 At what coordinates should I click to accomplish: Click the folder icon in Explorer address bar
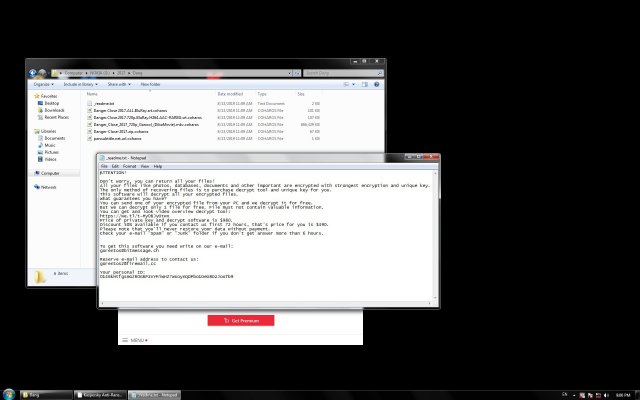pos(55,73)
